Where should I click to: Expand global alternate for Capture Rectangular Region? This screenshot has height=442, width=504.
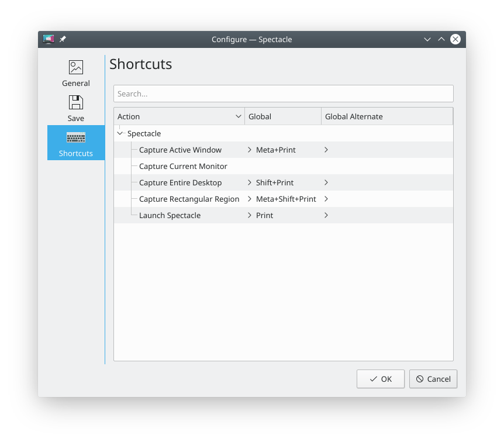pyautogui.click(x=326, y=199)
